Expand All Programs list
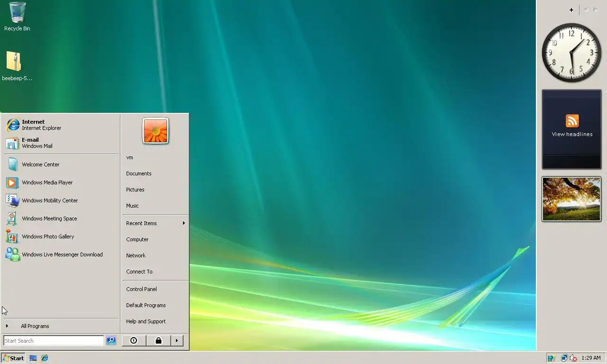The height and width of the screenshot is (364, 607). point(61,326)
